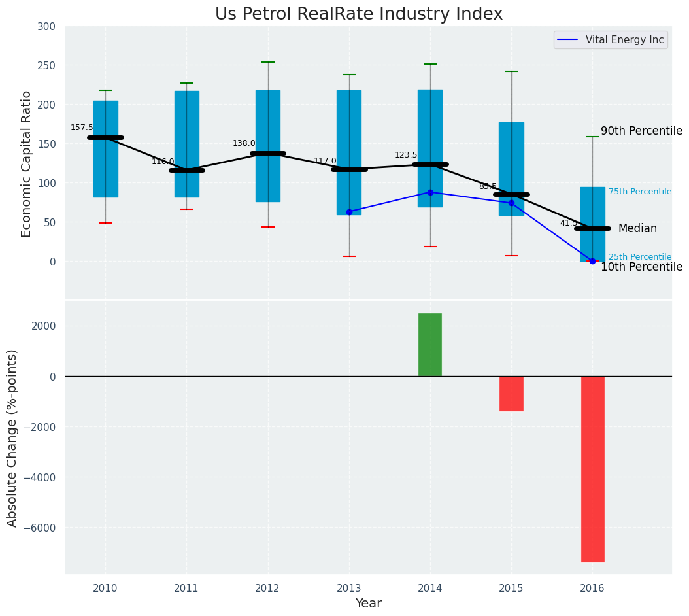Click the Economic Capital Ratio axis label
Viewport: 689px width, 616px height.
click(27, 163)
